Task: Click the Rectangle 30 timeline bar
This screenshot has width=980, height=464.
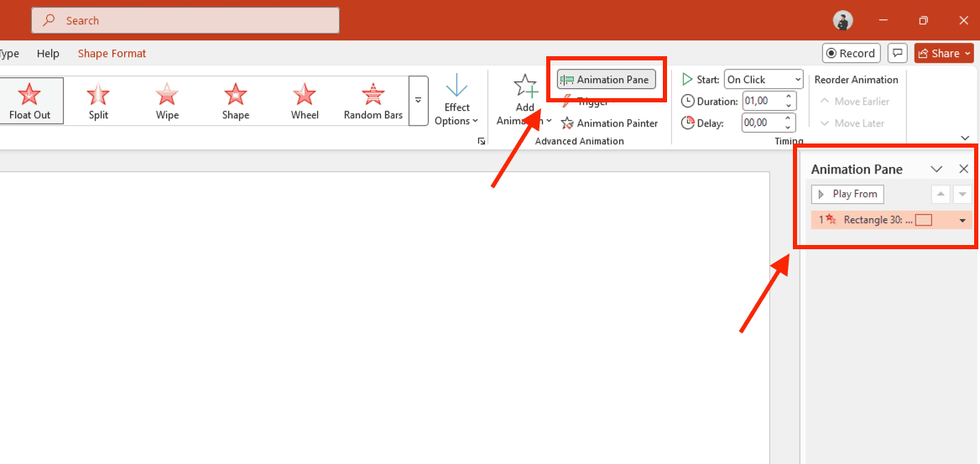Action: pyautogui.click(x=924, y=220)
